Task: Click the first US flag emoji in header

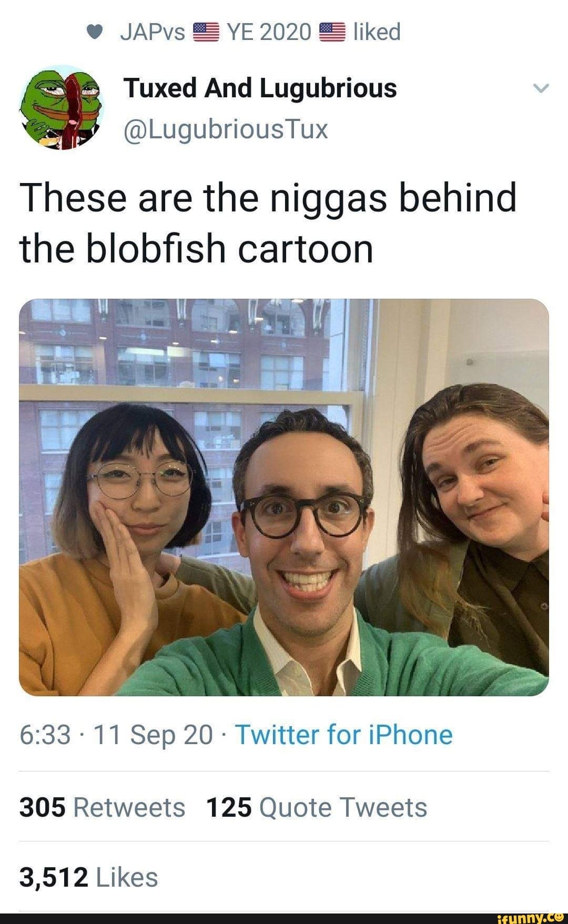Action: [x=206, y=33]
